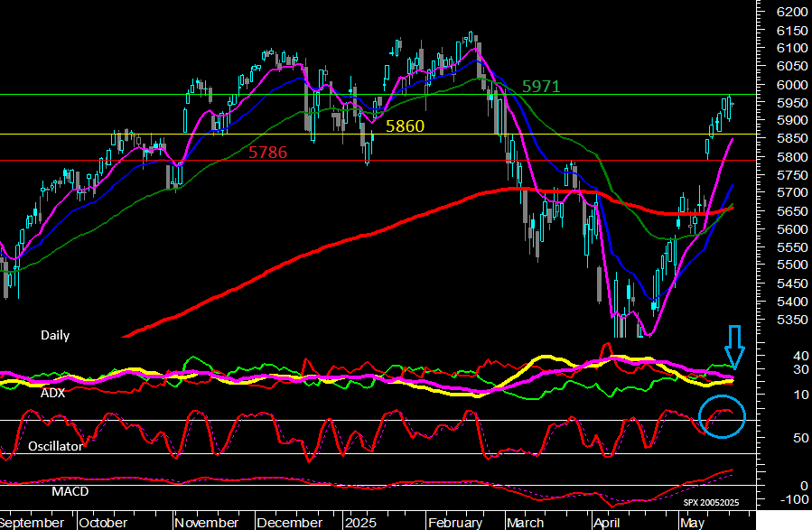
Task: Click the ADX scale value 30
Action: click(800, 369)
